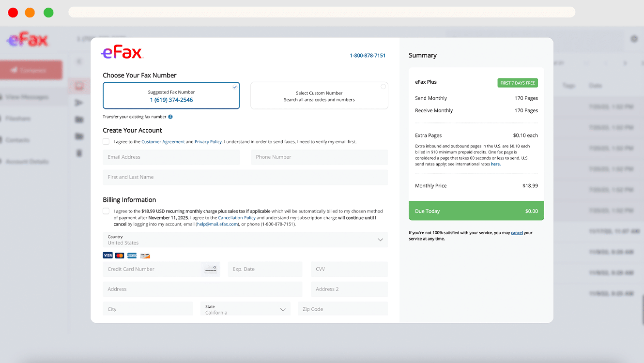The image size is (644, 363).
Task: Click the red Compose icon in the sidebar
Action: (x=79, y=86)
